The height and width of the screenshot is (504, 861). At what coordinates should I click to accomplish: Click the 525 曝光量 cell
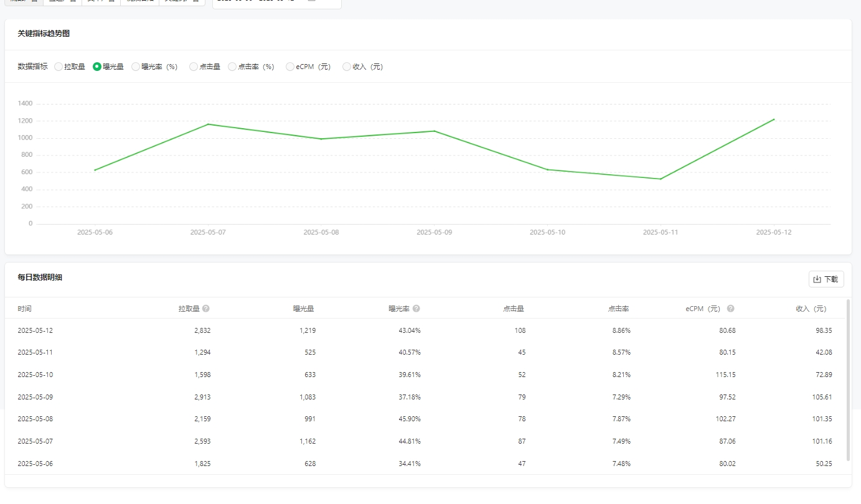(x=310, y=352)
